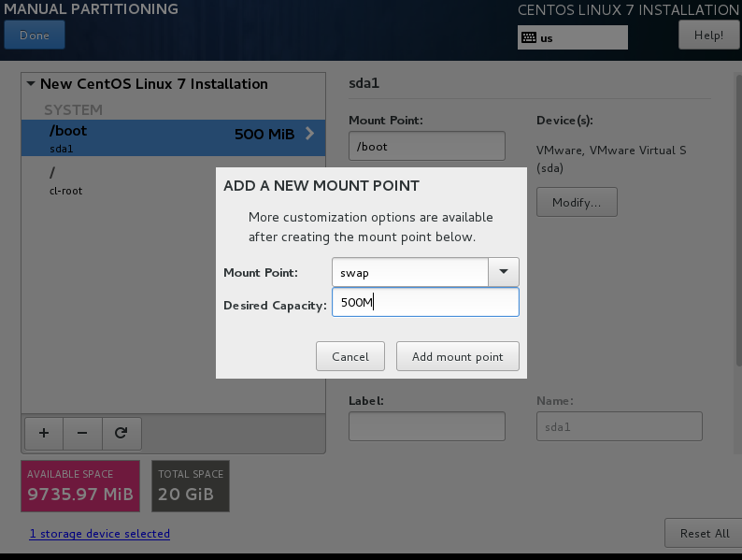Screen dimensions: 742x560
Task: Click the minus remove mount point icon
Action: [x=82, y=433]
